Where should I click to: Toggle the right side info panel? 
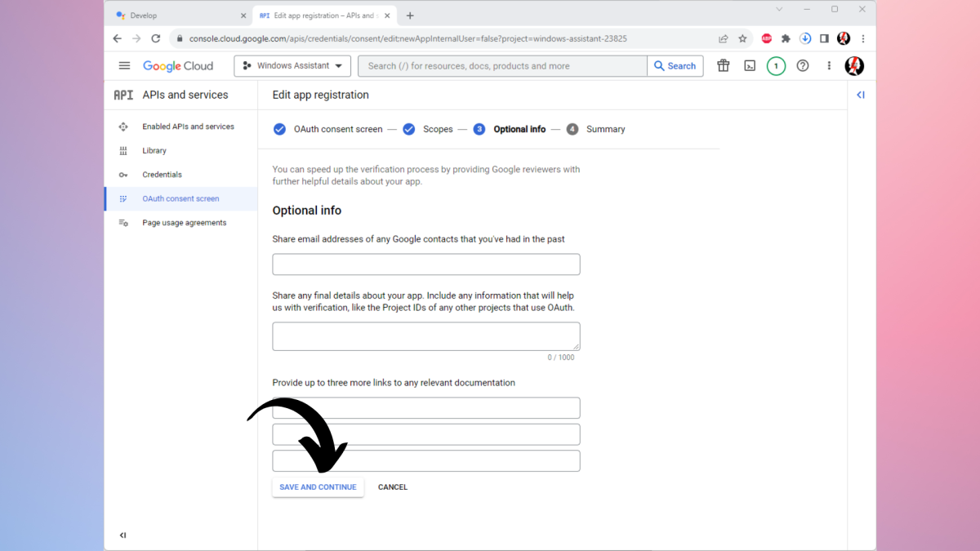point(861,95)
